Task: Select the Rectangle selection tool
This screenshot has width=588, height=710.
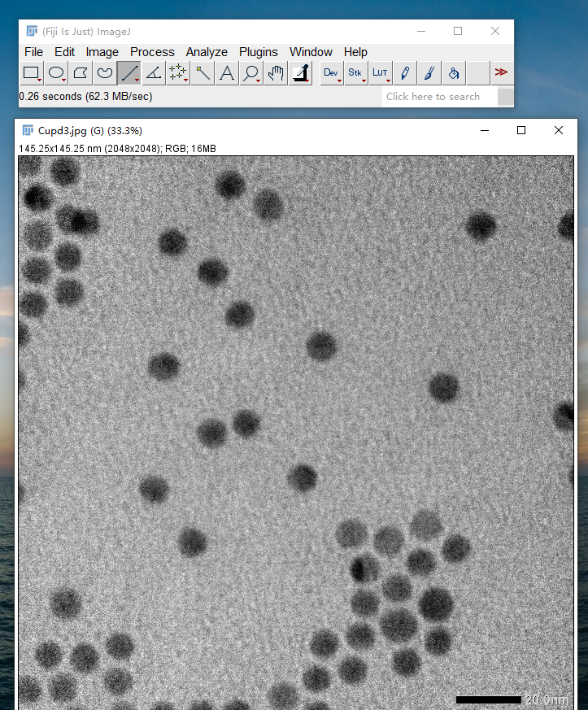Action: (x=32, y=73)
